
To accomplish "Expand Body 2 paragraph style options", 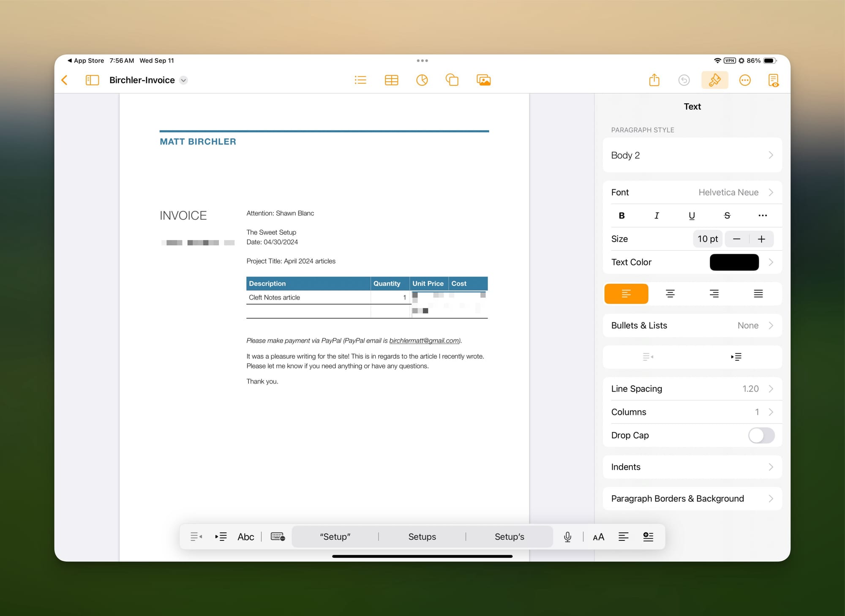I will [692, 155].
